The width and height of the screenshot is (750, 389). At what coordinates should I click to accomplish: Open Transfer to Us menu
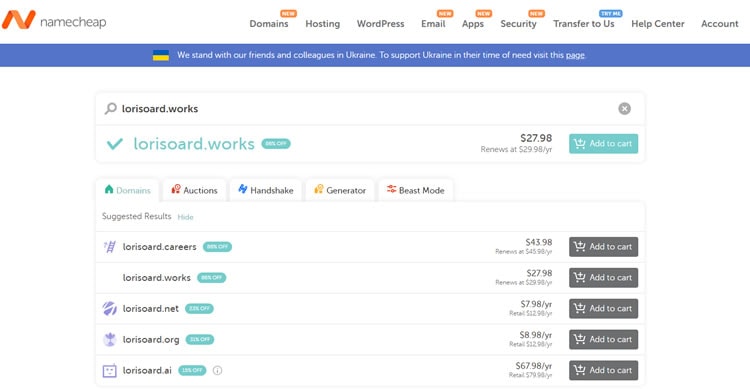[584, 23]
